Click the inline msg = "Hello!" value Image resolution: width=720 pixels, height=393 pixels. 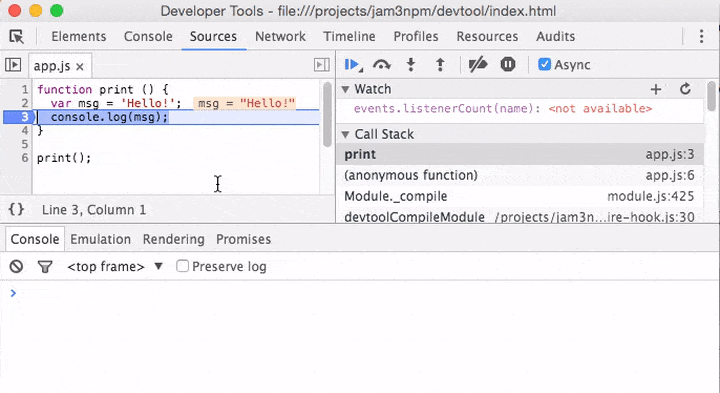pos(246,103)
